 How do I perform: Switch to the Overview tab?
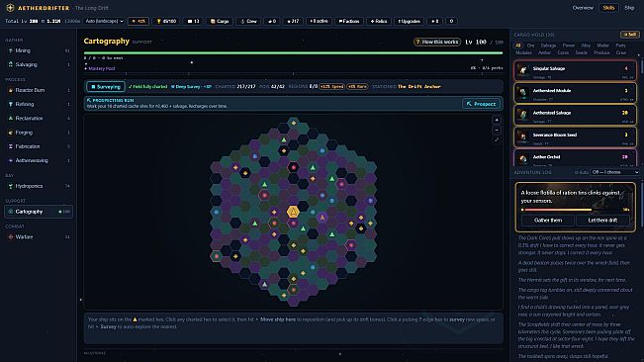(583, 8)
